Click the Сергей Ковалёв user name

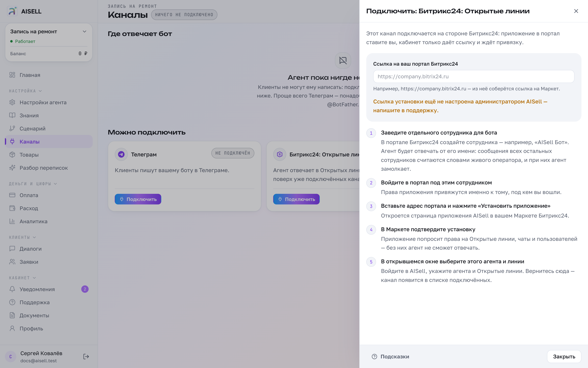(41, 353)
